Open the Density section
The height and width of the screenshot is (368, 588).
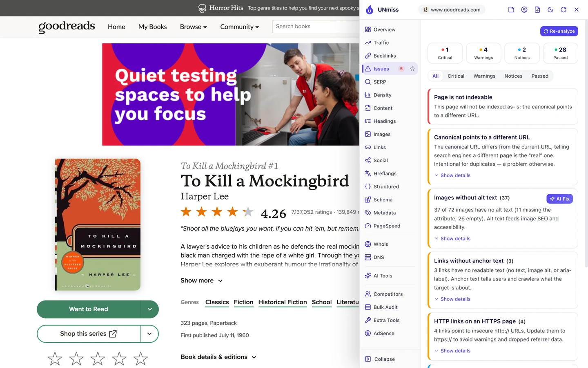coord(390,95)
